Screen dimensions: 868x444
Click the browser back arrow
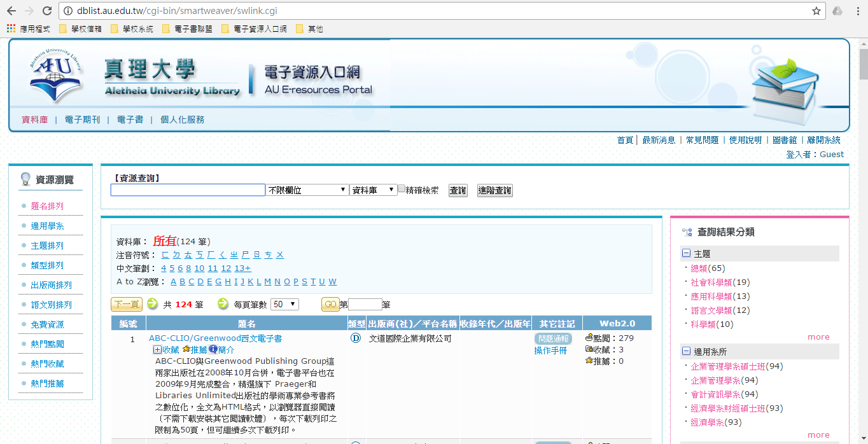(x=11, y=11)
